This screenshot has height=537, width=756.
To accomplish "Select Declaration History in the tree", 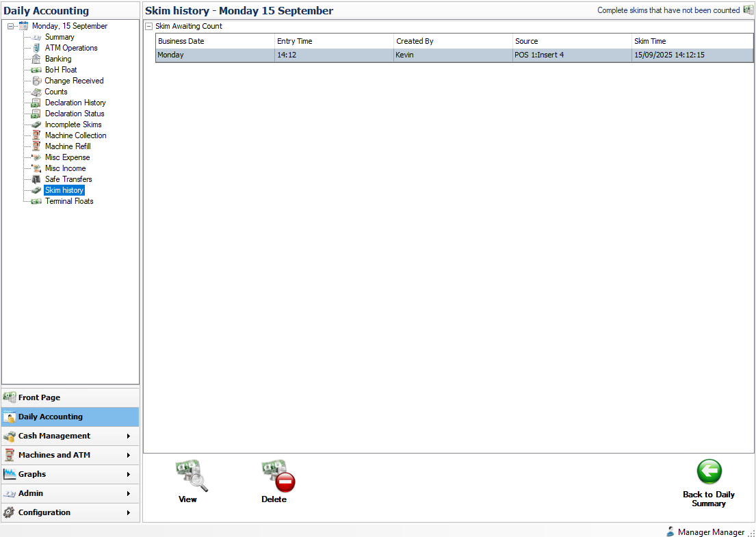I will coord(75,103).
